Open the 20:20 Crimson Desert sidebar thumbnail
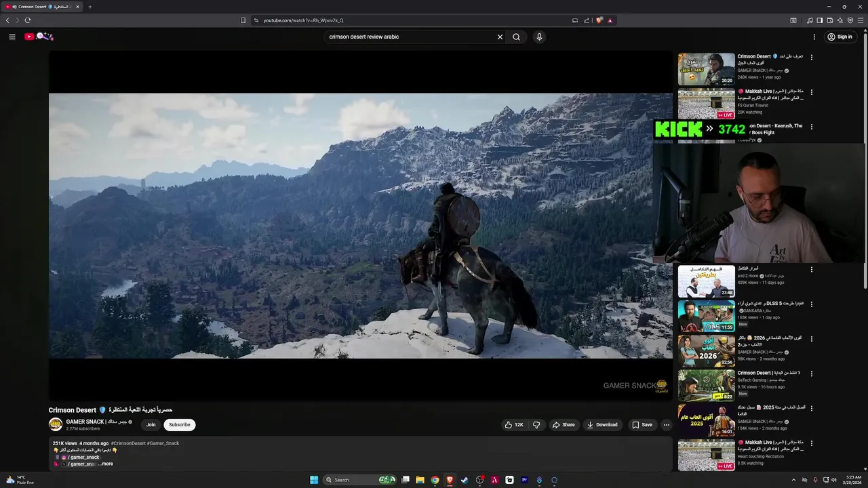The image size is (868, 488). pyautogui.click(x=707, y=69)
